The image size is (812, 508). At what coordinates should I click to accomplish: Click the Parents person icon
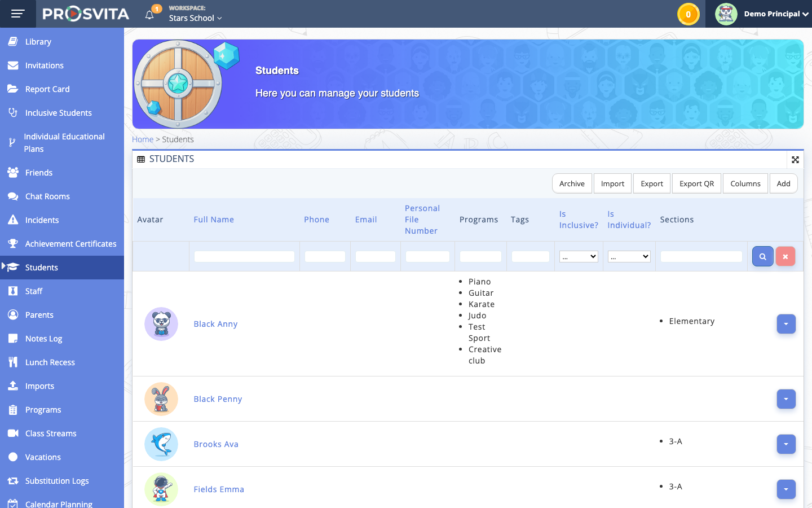tap(13, 315)
